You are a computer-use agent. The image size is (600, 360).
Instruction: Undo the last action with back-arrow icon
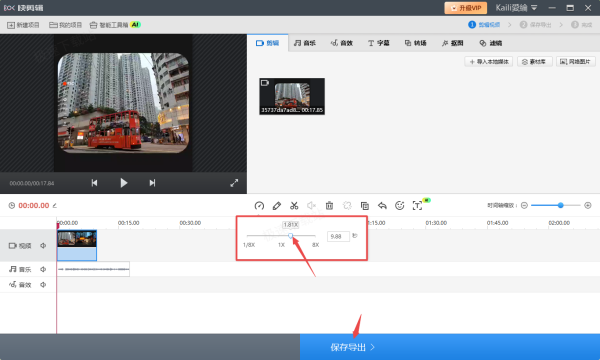(382, 206)
